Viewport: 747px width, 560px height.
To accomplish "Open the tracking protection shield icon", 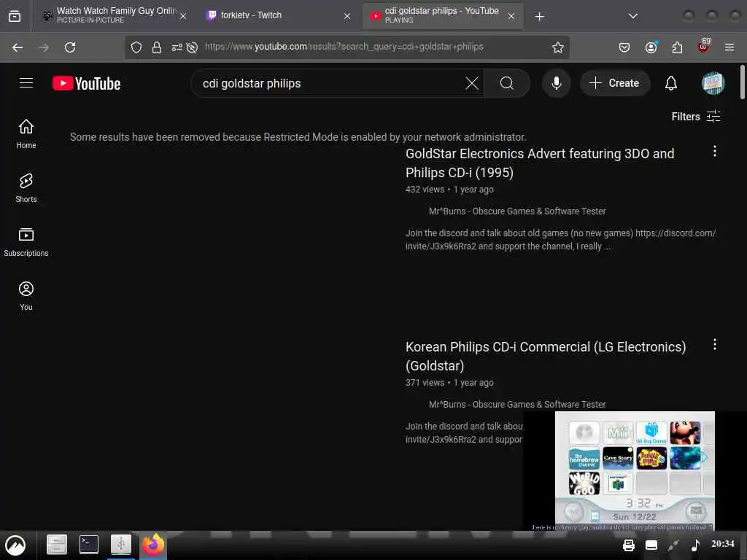I will 136,47.
